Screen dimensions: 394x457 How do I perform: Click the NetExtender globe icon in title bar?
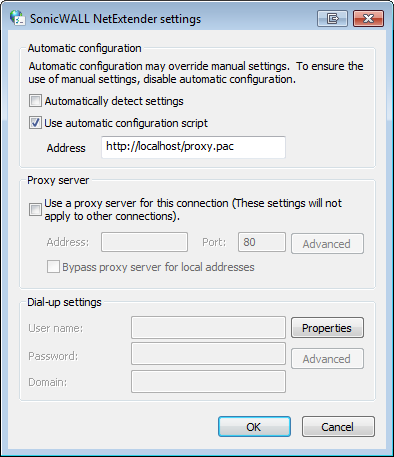[x=17, y=18]
